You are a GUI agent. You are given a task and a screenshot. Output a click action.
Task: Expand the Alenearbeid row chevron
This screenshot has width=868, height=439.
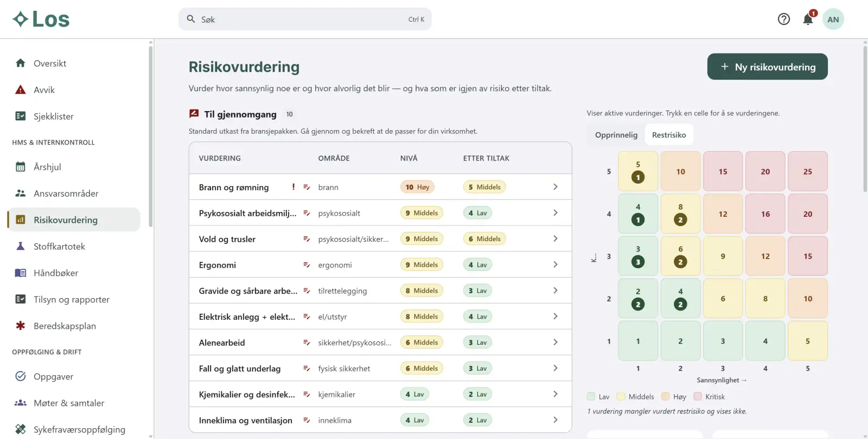pos(555,343)
